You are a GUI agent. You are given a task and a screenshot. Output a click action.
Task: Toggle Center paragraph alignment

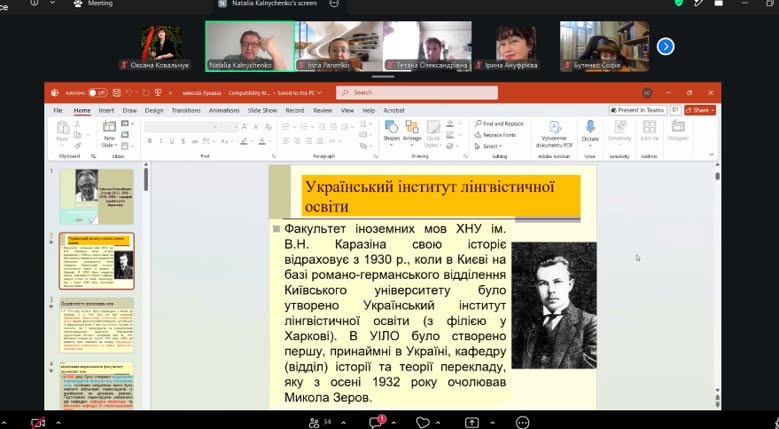pos(297,142)
